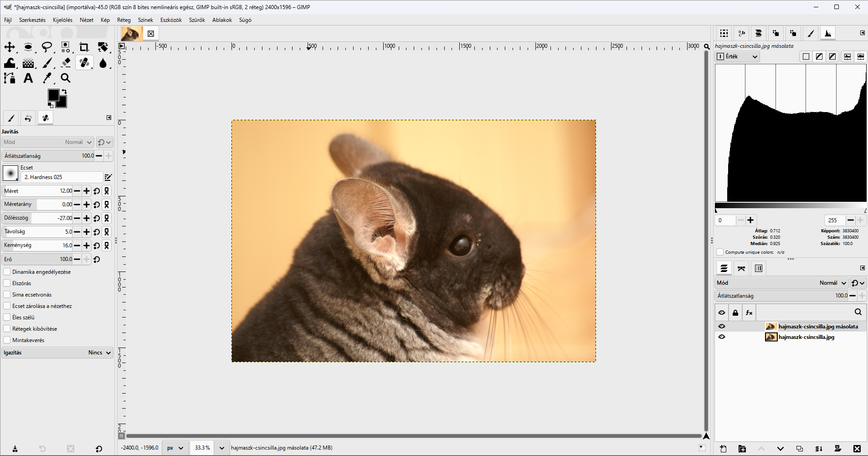Open the histogram Érték channel dropdown

(737, 56)
